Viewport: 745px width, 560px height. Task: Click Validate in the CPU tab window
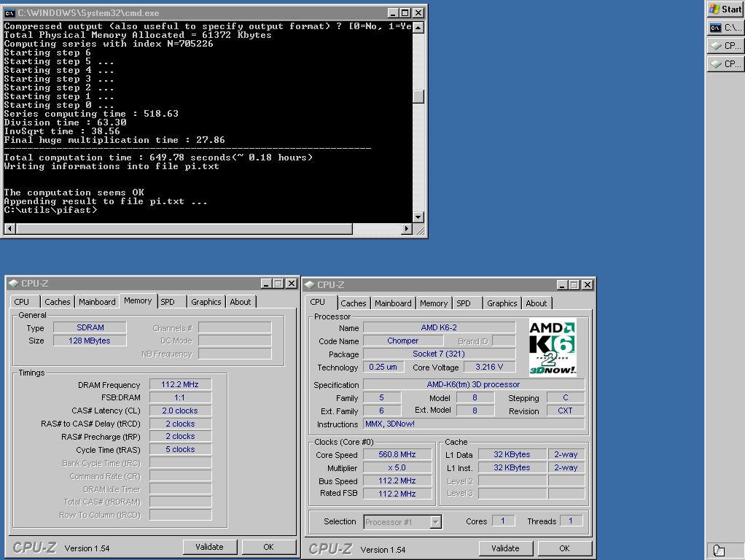pyautogui.click(x=506, y=548)
